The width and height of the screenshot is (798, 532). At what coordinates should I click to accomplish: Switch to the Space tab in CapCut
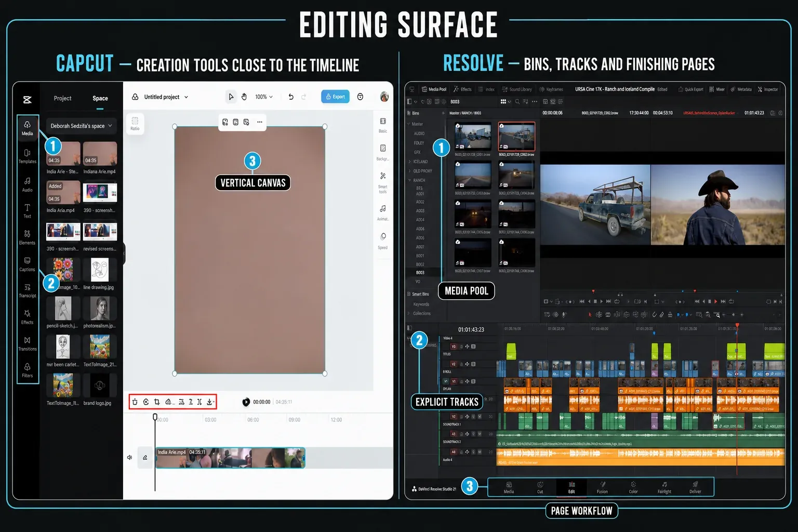pos(100,98)
